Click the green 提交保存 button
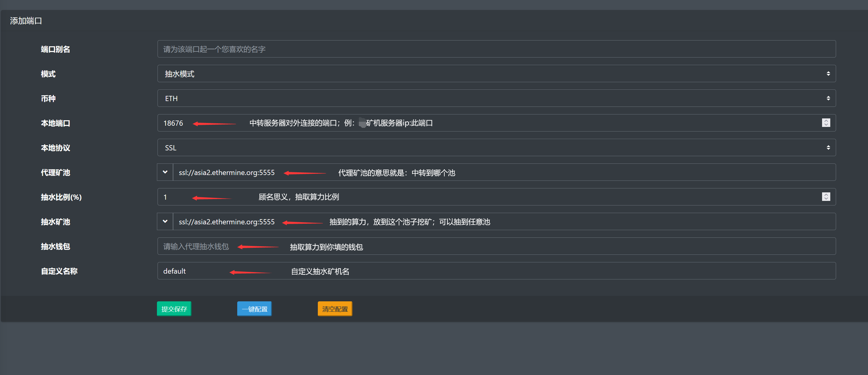This screenshot has width=868, height=375. pyautogui.click(x=174, y=309)
